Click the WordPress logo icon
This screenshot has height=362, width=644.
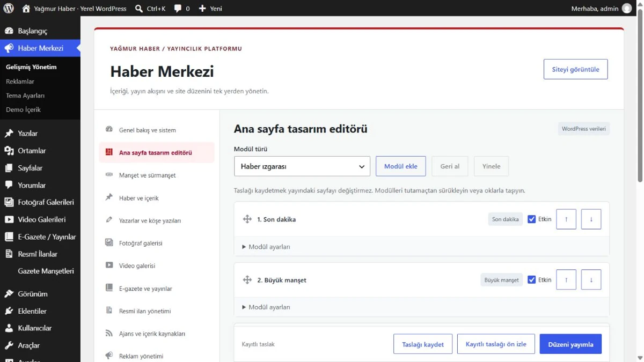click(x=9, y=8)
